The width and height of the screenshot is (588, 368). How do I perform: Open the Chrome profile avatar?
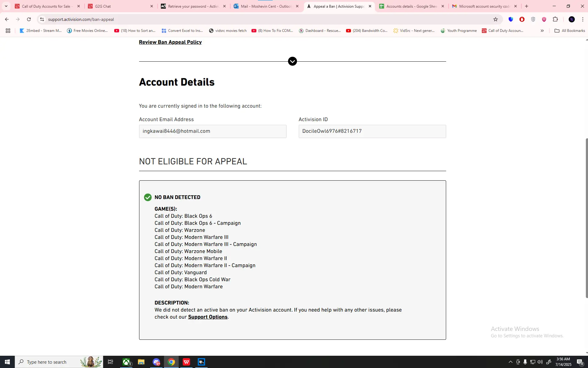click(572, 19)
